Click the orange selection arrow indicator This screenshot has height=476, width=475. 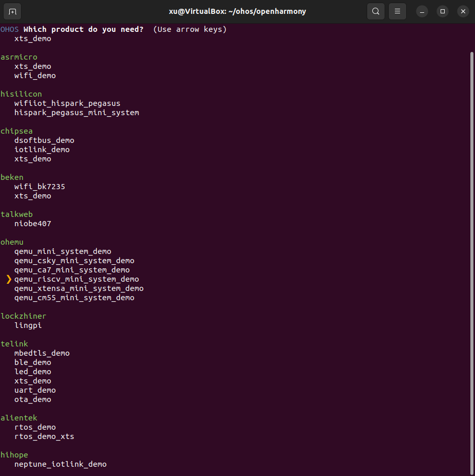9,279
